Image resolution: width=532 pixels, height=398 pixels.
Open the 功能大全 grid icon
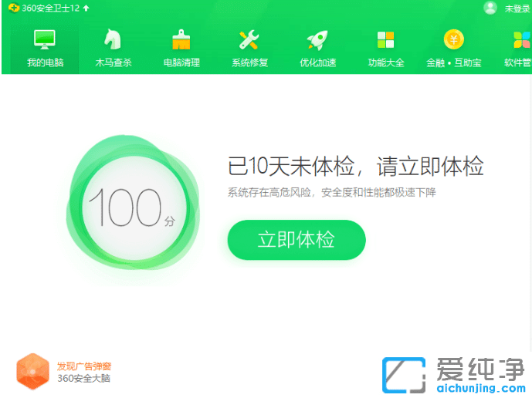pyautogui.click(x=386, y=39)
